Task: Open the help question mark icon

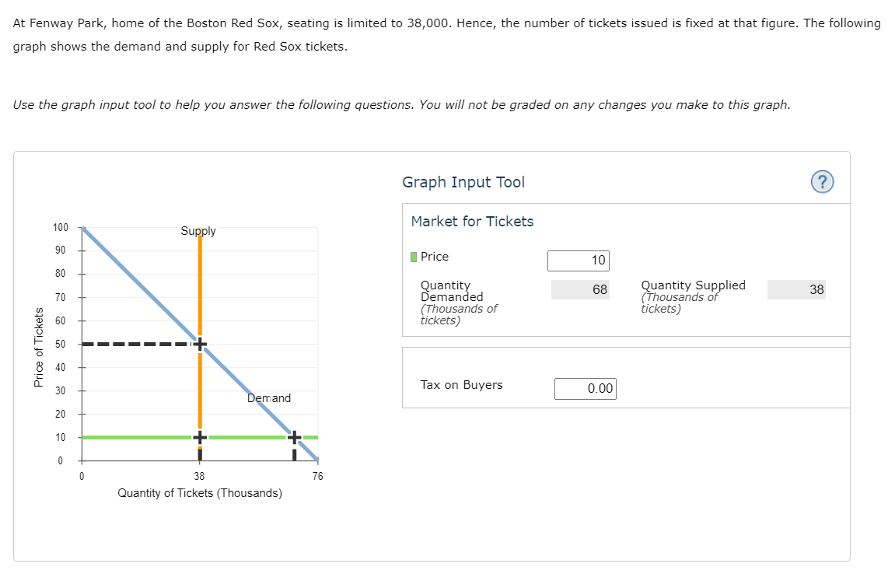Action: [x=822, y=182]
